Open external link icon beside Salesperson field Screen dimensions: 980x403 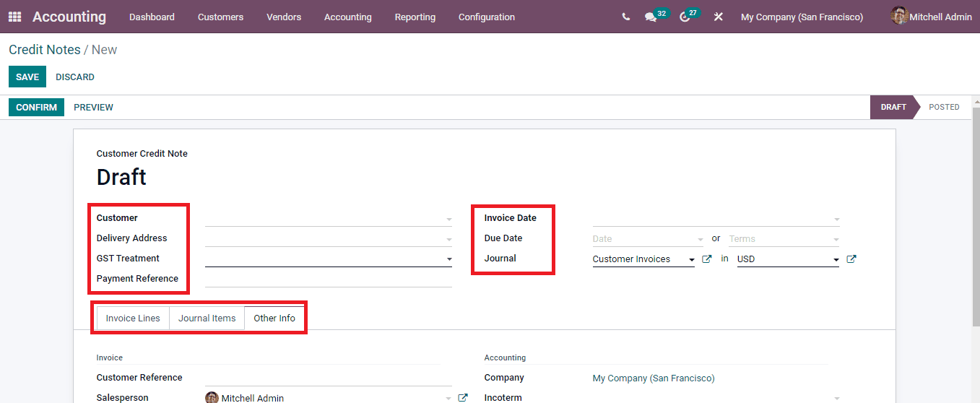463,398
